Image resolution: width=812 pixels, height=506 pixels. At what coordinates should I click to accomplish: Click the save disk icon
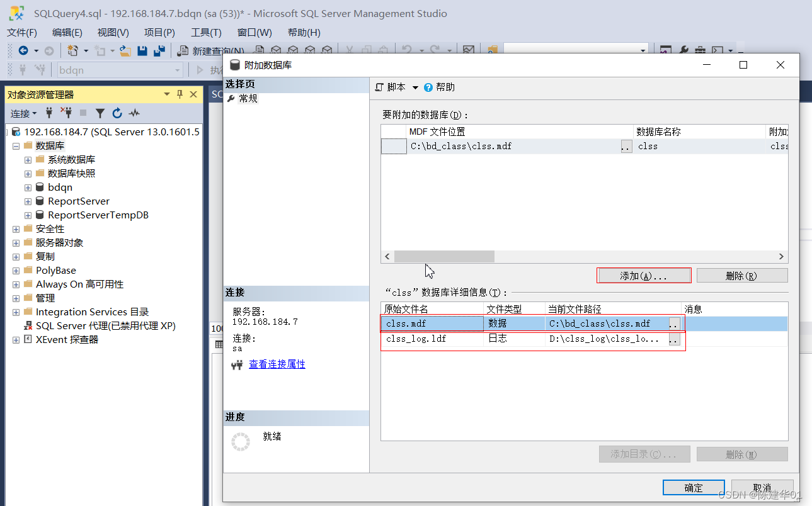click(142, 50)
